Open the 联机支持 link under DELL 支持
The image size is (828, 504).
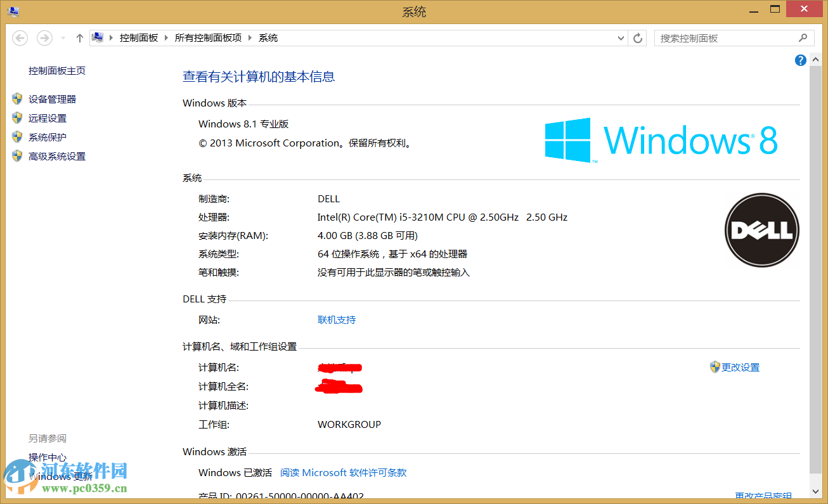[x=336, y=320]
